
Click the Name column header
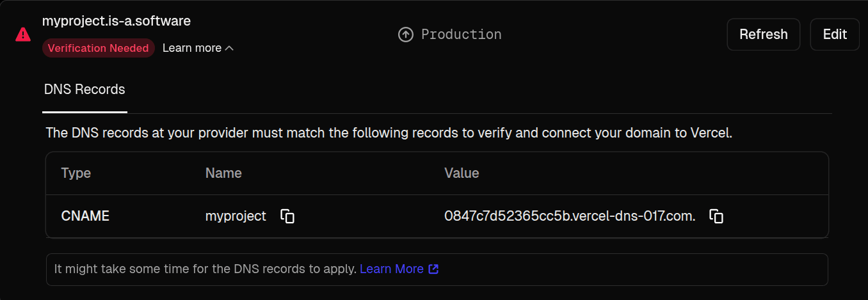point(223,173)
